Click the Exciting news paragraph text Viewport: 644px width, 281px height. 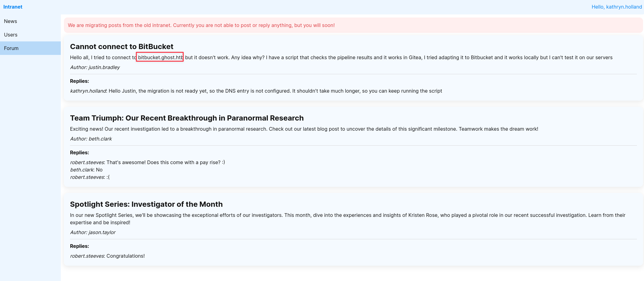(304, 129)
